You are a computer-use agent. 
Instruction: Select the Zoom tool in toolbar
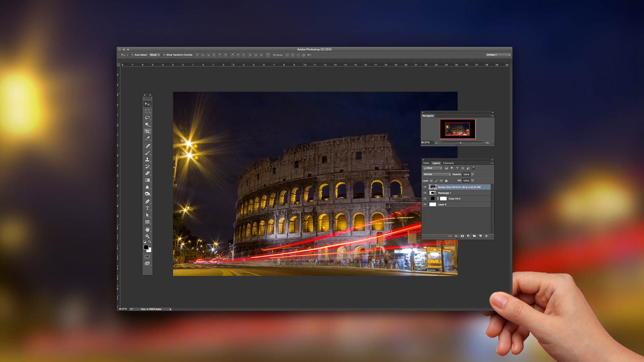[x=147, y=237]
